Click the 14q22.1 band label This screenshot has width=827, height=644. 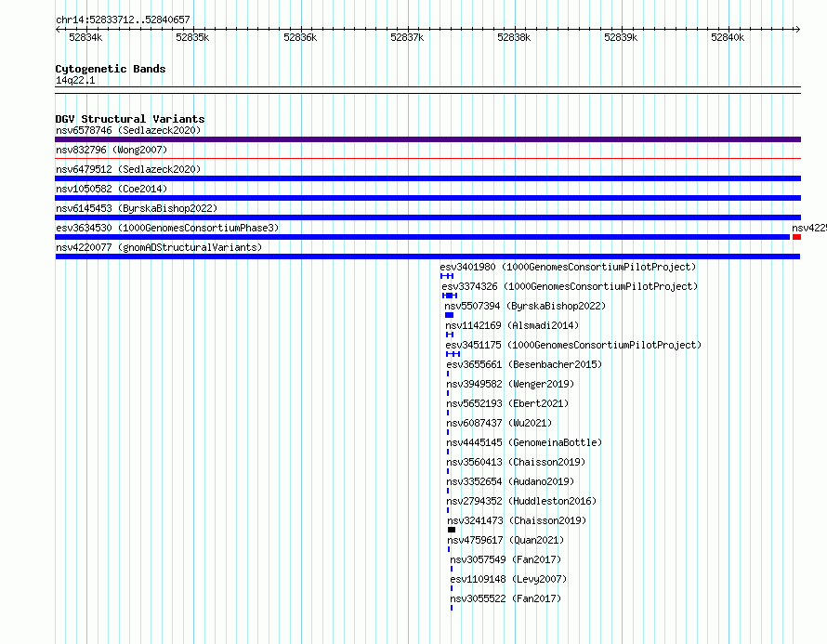point(75,80)
